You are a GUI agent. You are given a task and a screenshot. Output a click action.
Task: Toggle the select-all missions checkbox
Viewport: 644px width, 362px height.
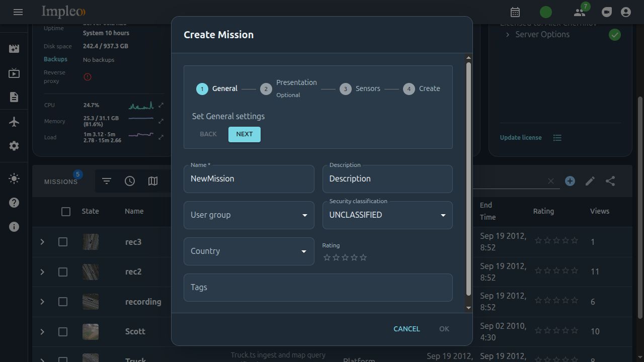(x=66, y=212)
